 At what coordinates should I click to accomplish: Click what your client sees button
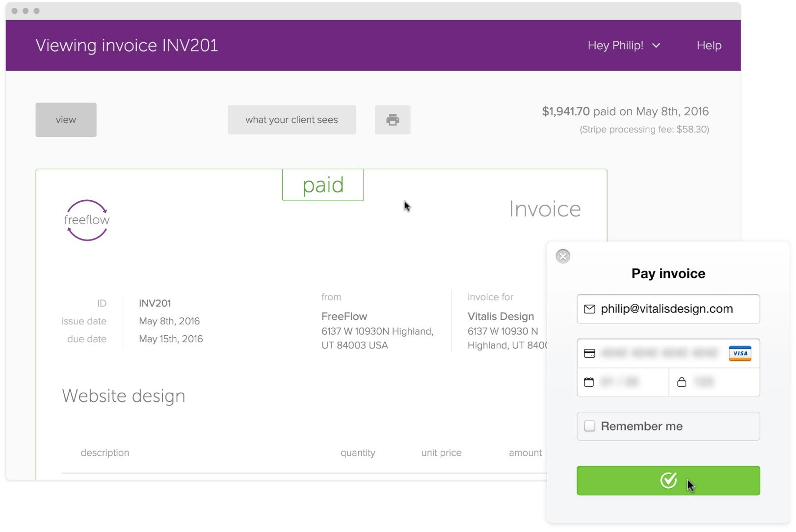[x=292, y=120]
